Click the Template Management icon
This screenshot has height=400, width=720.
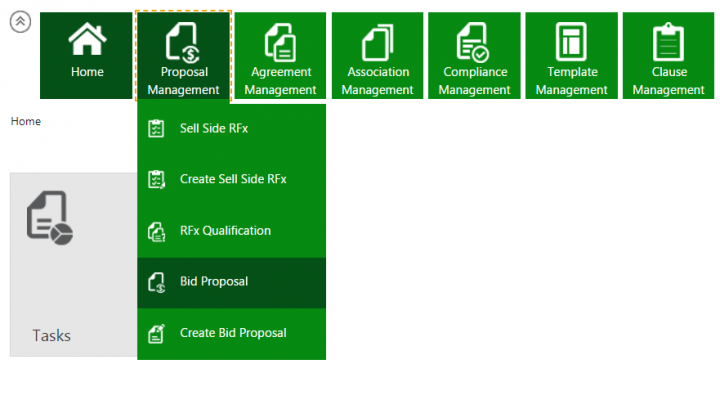pos(571,43)
